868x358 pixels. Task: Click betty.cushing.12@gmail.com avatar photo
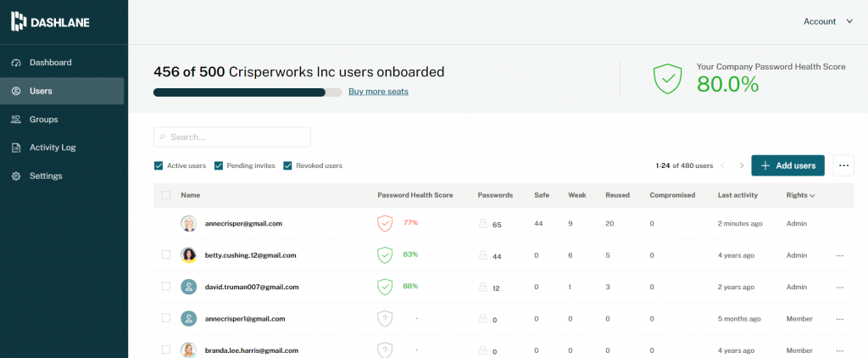pyautogui.click(x=189, y=255)
